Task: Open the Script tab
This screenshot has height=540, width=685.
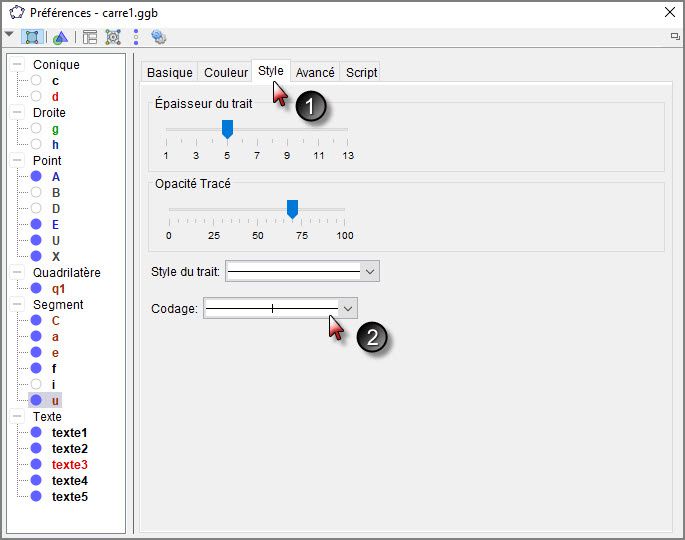Action: (361, 73)
